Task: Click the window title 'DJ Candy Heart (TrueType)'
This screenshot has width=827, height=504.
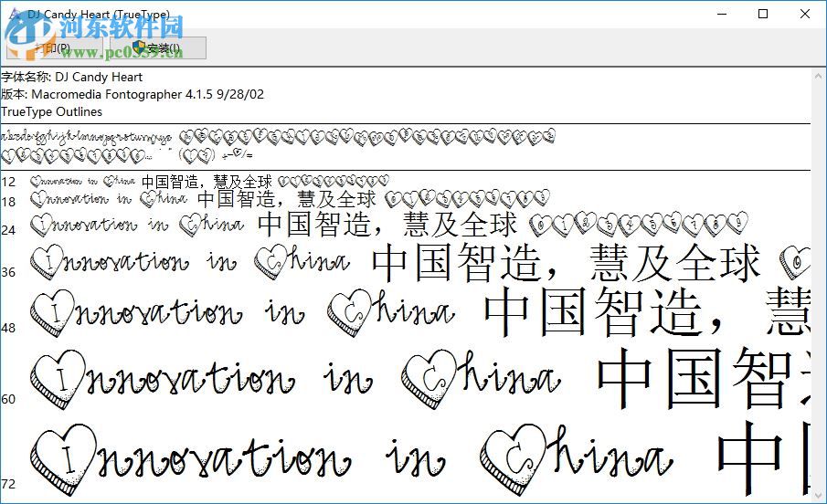Action: click(x=99, y=14)
